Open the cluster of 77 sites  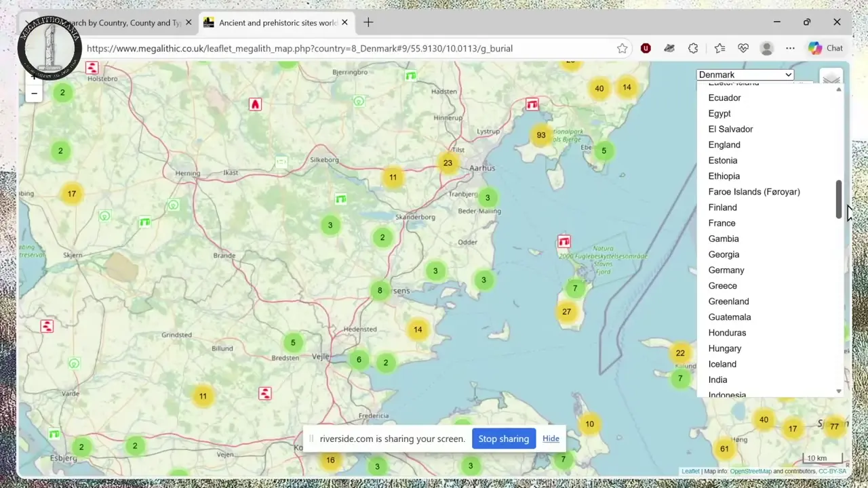(x=834, y=426)
